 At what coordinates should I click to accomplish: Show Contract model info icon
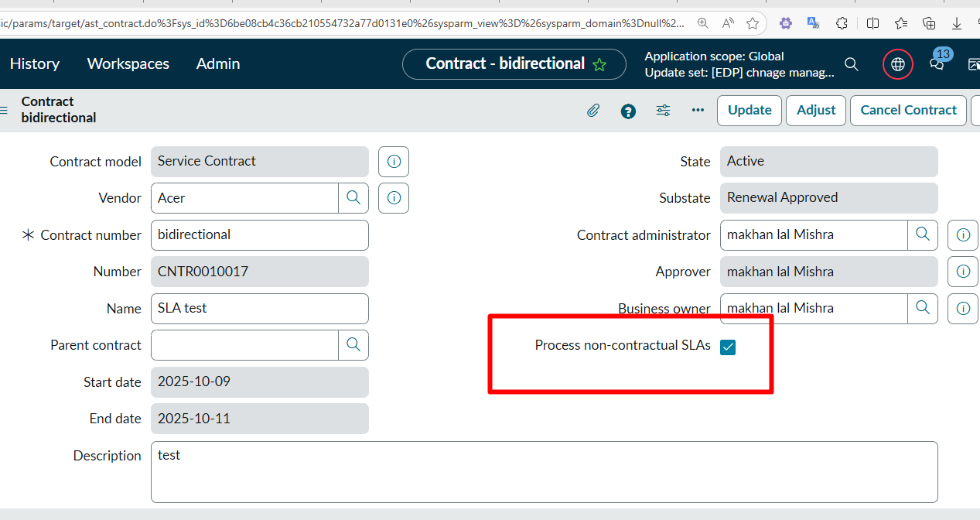coord(394,162)
